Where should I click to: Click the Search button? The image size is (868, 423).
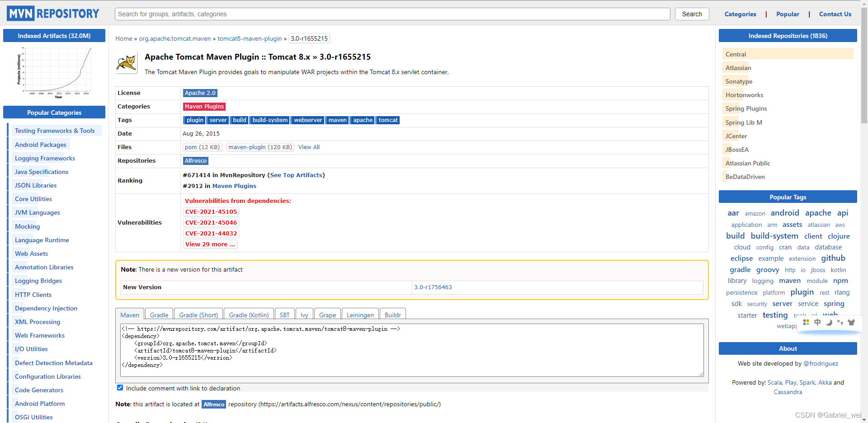click(692, 14)
